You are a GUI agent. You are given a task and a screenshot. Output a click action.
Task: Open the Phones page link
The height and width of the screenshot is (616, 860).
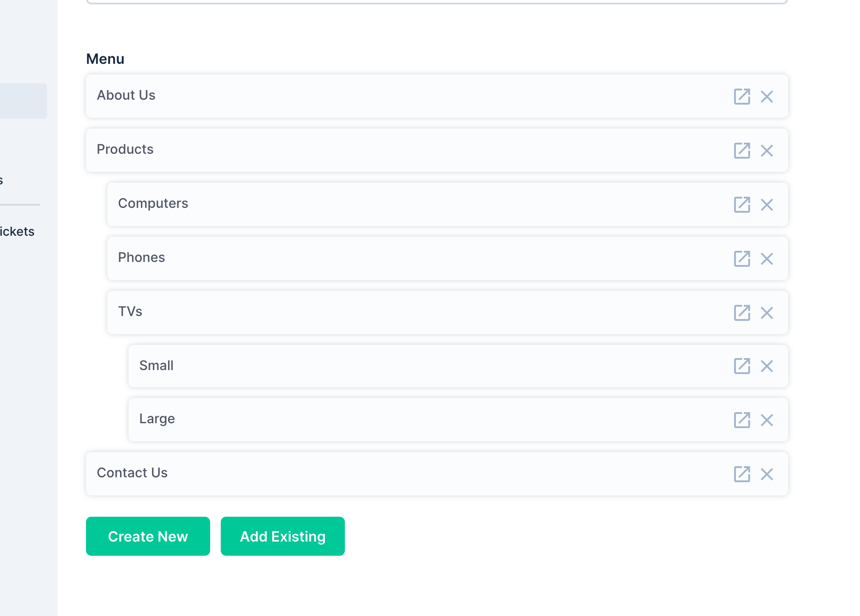pos(743,258)
